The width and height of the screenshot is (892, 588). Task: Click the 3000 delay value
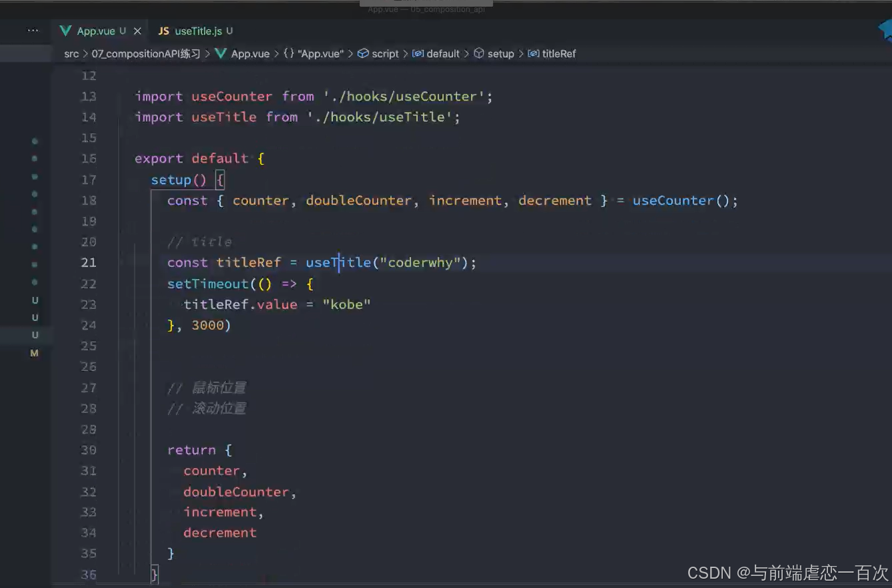point(208,325)
